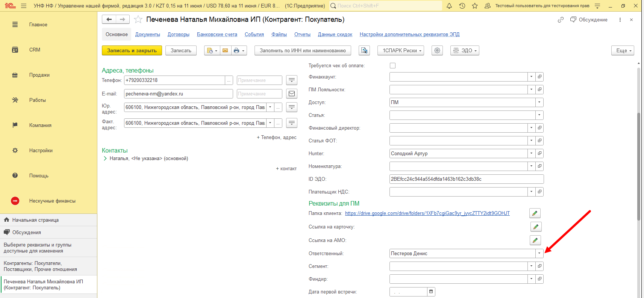Open favorites star in title bar
The height and width of the screenshot is (298, 644).
coord(475,6)
